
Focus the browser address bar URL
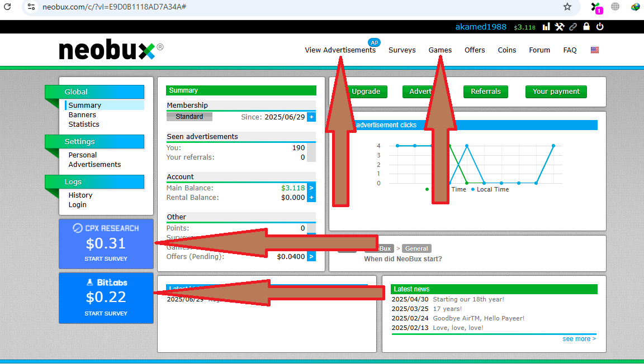114,7
